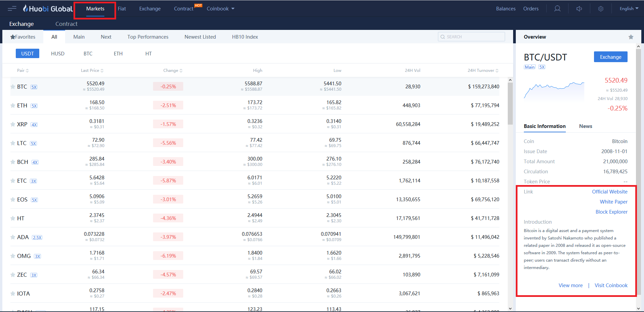Click the Huobi Global logo
The image size is (644, 312).
click(48, 9)
